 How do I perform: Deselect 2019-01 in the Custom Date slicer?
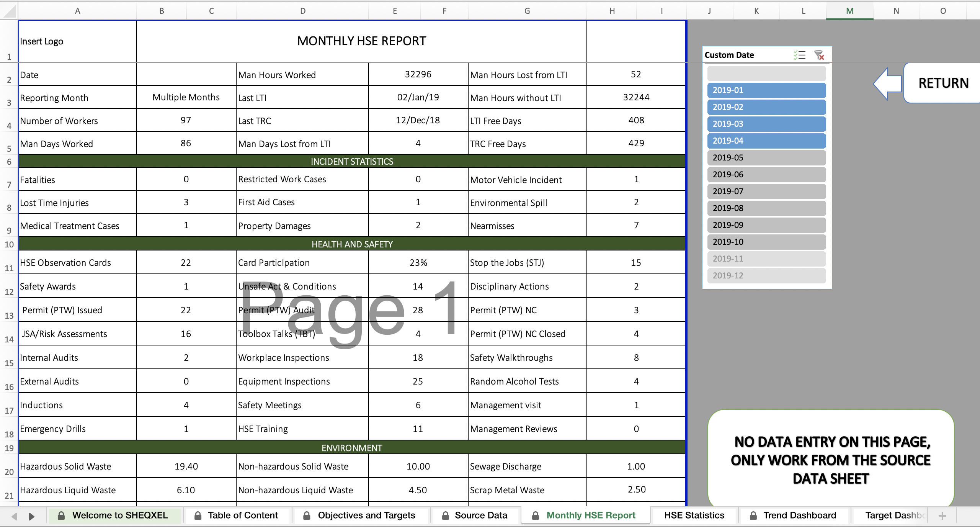point(766,90)
